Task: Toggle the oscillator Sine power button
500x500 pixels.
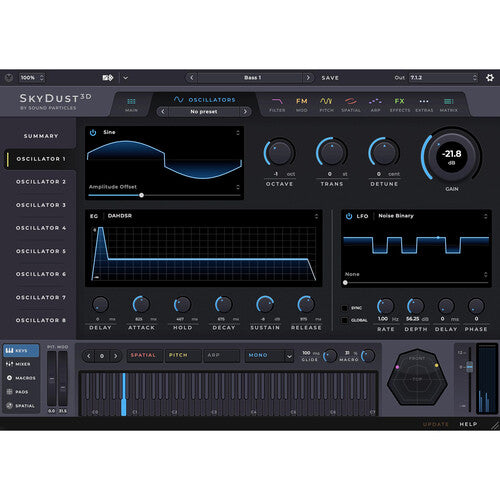Action: (93, 133)
